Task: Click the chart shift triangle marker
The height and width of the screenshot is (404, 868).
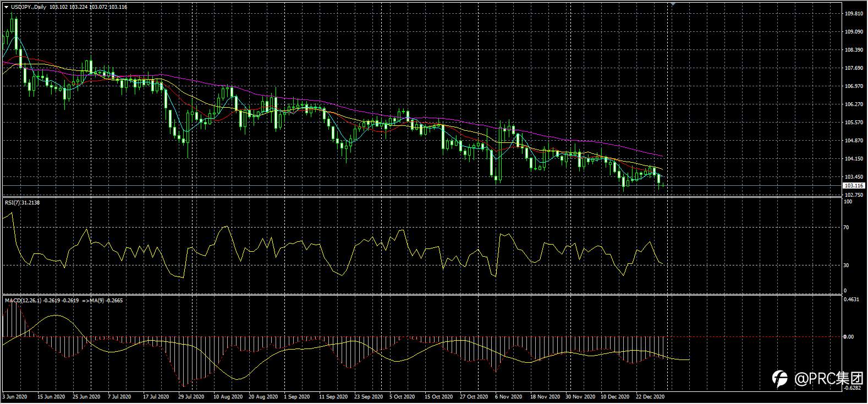Action: (672, 4)
